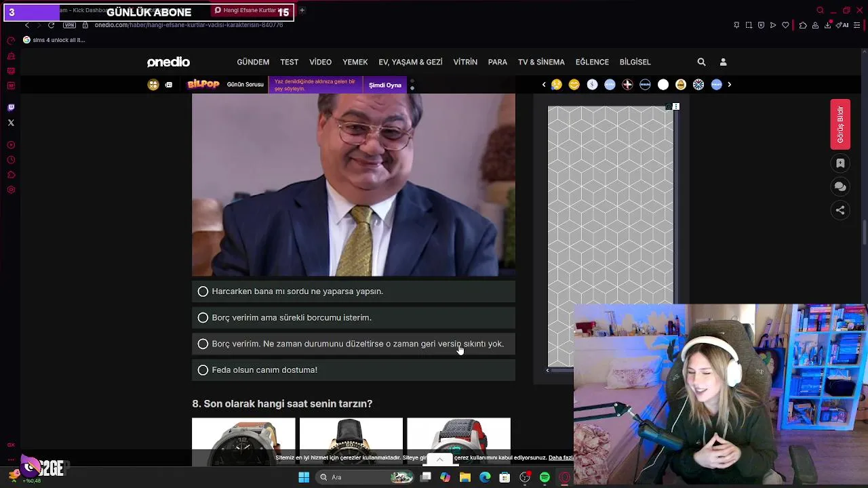
Task: Open the Twitch icon in browser sidebar
Action: point(11,108)
